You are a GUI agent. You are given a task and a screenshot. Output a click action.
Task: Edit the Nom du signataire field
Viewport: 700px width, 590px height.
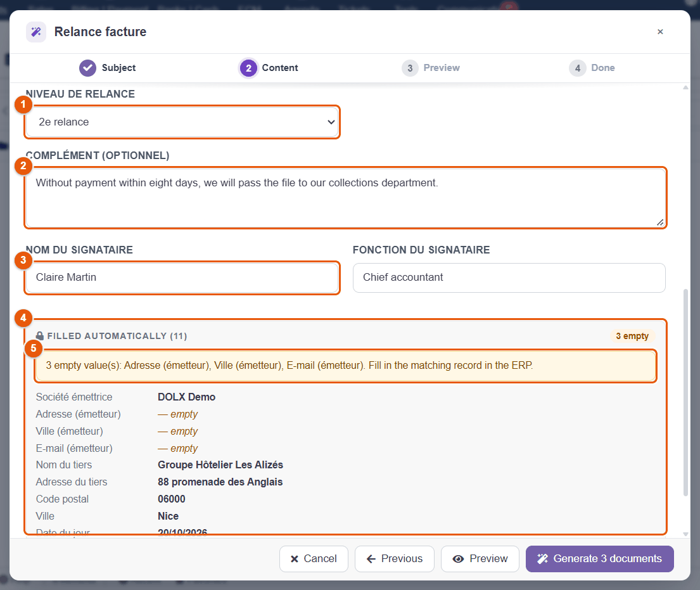182,278
